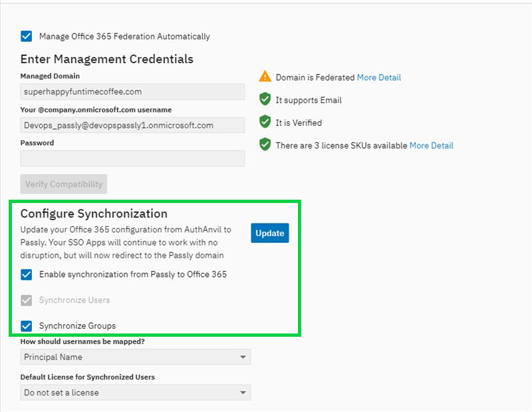Click the Domain is Federated text

point(315,77)
